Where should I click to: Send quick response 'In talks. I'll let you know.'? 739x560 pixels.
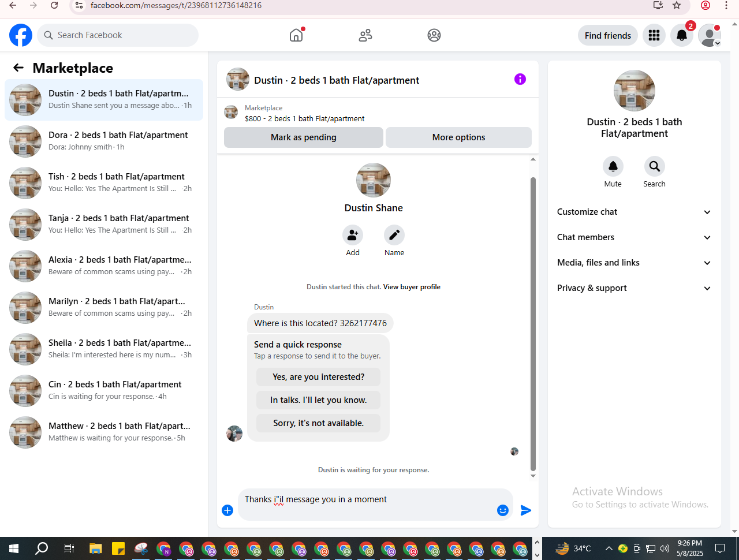pyautogui.click(x=318, y=400)
